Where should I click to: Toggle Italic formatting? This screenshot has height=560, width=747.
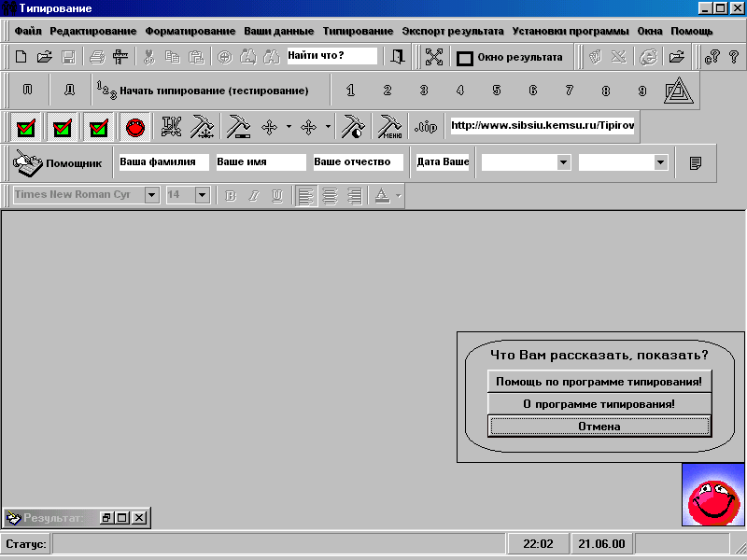[x=254, y=196]
